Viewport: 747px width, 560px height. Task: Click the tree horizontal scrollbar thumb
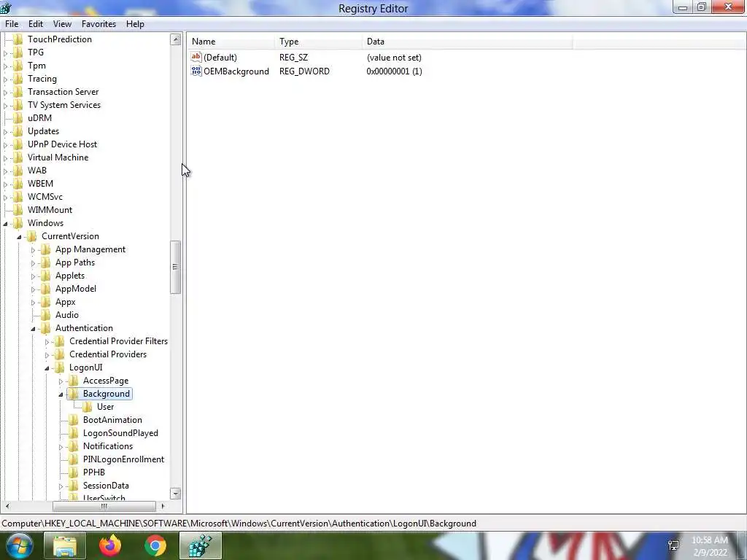pos(104,506)
